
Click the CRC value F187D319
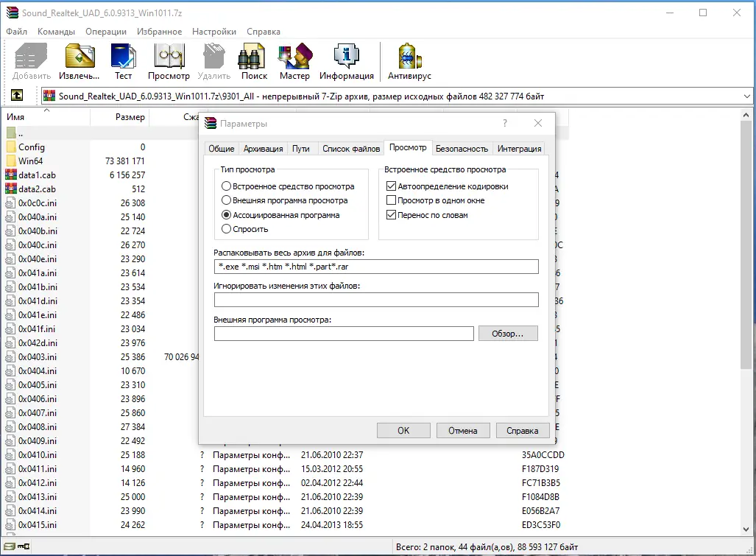coord(540,468)
